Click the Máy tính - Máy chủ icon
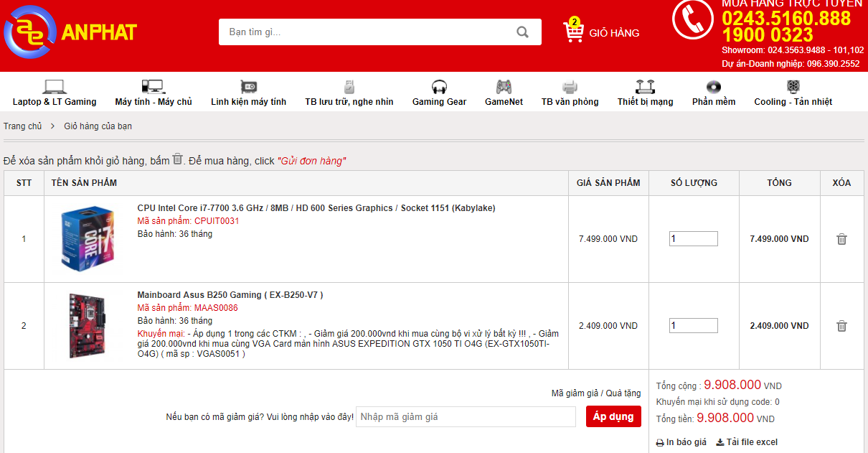 (153, 87)
